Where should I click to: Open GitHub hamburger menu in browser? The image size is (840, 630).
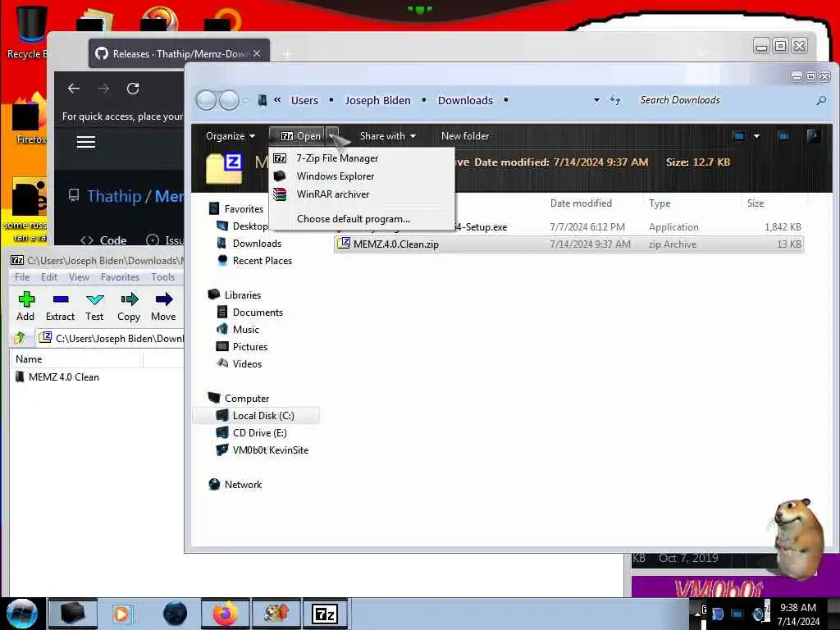pyautogui.click(x=85, y=142)
